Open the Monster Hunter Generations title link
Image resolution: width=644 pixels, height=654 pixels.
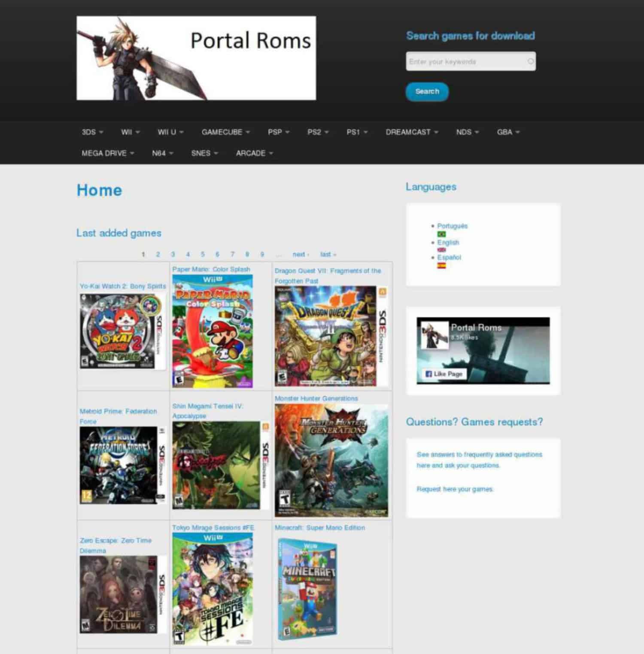pos(316,398)
